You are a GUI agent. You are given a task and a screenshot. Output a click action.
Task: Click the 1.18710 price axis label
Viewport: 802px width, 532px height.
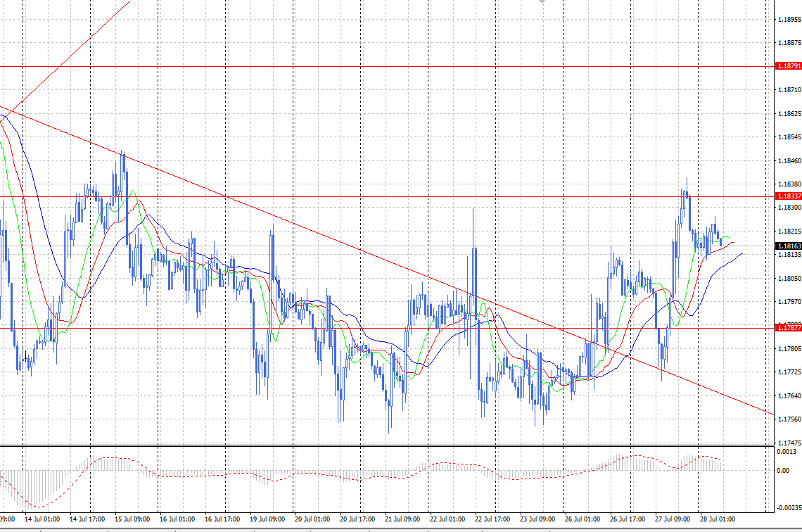(789, 90)
